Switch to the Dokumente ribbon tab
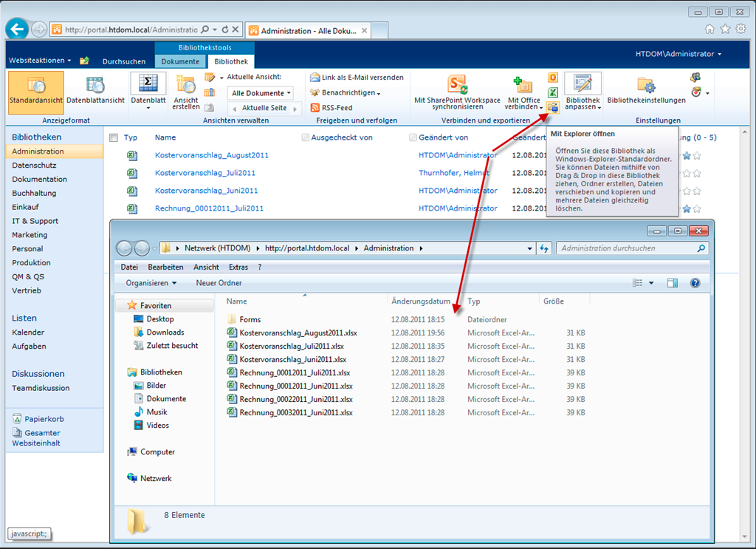The width and height of the screenshot is (756, 549). pos(180,61)
